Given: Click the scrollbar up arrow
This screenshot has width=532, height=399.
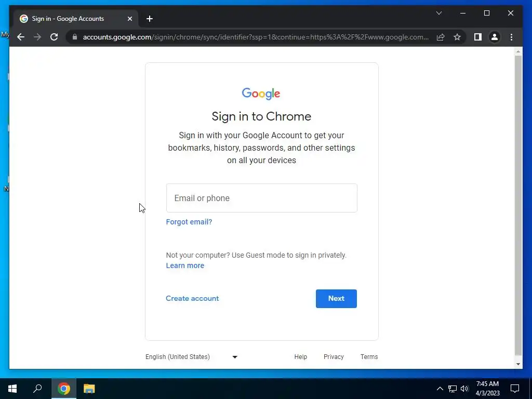Looking at the screenshot, I should [518, 51].
